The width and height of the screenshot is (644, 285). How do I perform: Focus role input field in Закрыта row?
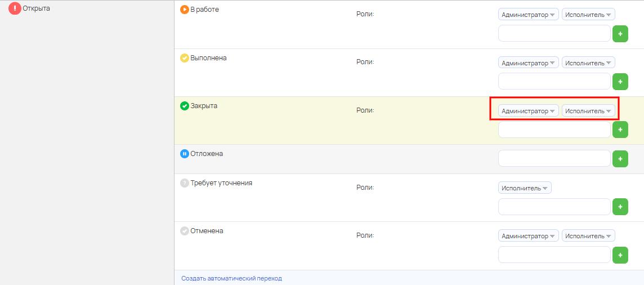click(x=554, y=130)
